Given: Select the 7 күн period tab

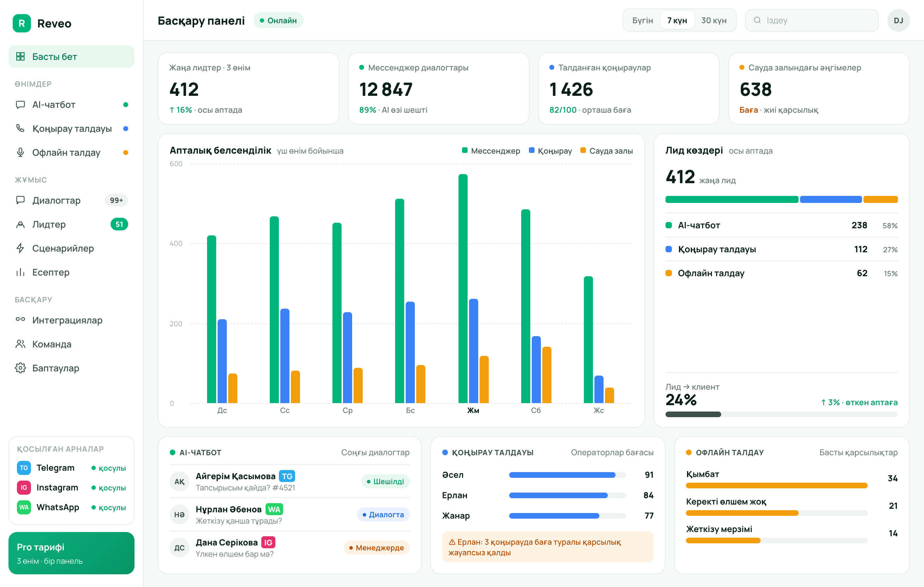Looking at the screenshot, I should 677,20.
